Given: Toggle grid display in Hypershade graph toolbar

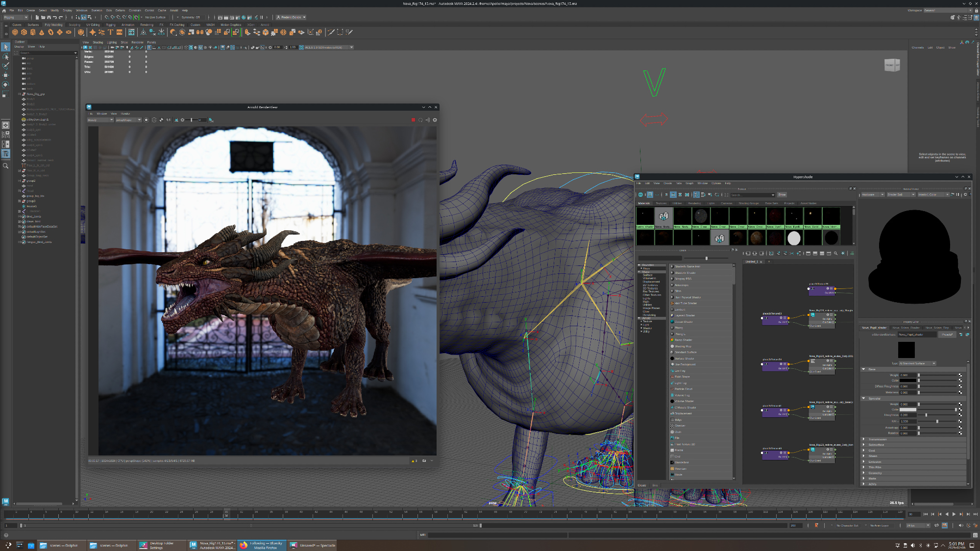Looking at the screenshot, I should click(x=852, y=253).
